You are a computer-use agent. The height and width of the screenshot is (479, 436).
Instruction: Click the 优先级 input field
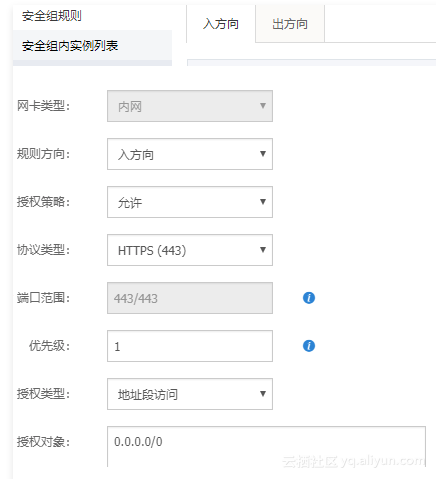190,346
